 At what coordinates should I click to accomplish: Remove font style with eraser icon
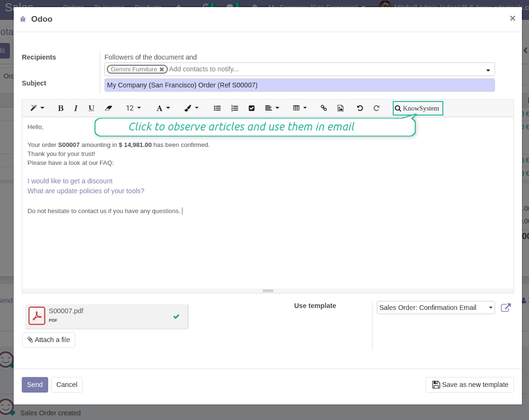pos(108,108)
